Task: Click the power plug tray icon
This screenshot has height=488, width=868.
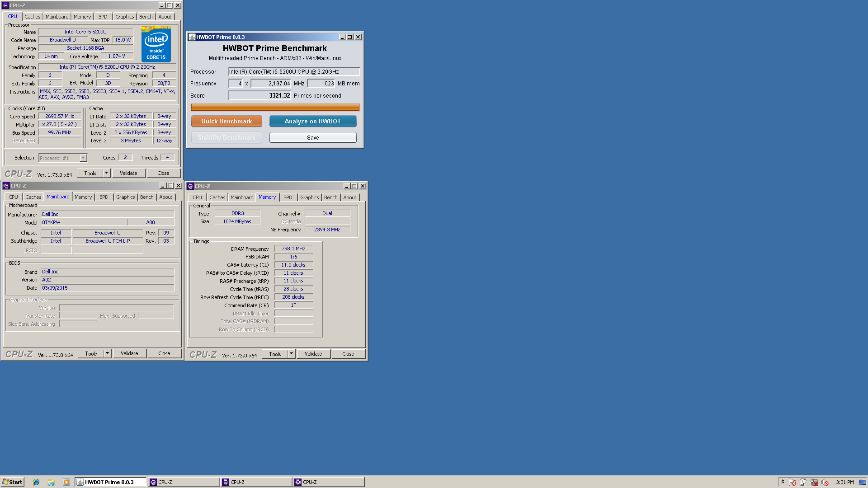Action: [x=803, y=482]
